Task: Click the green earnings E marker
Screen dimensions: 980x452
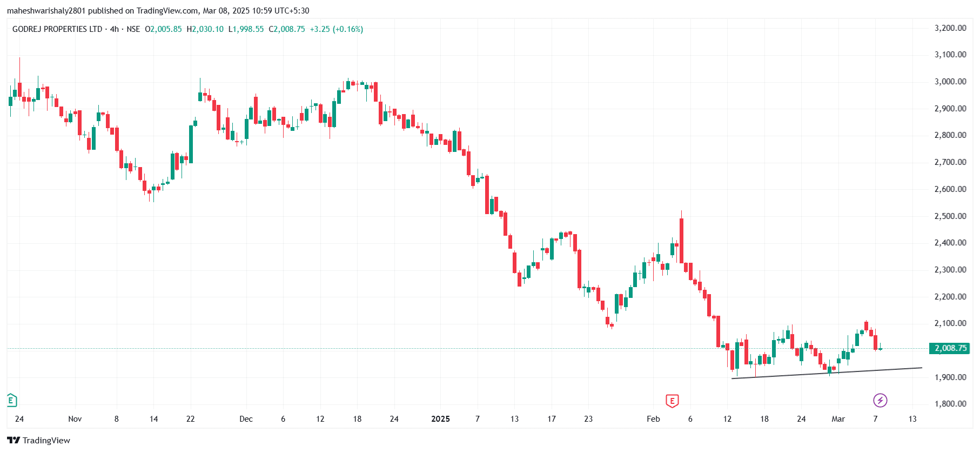Action: coord(12,401)
